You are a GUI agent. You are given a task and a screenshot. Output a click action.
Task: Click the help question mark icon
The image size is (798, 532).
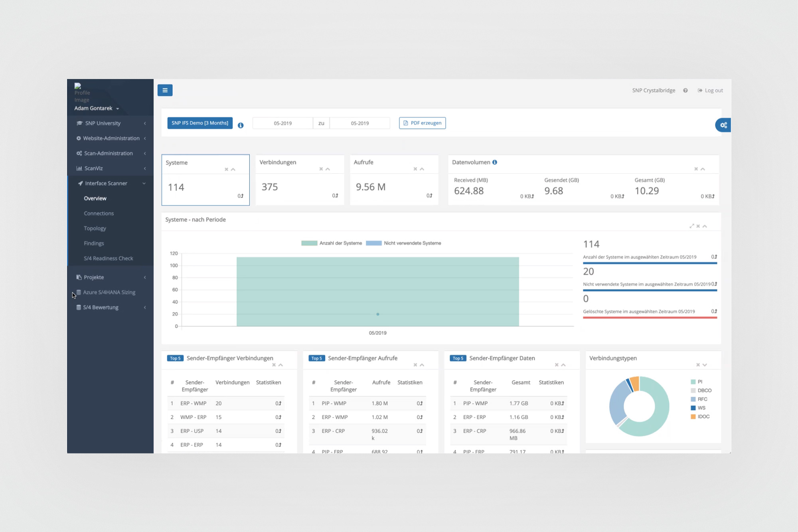point(685,91)
